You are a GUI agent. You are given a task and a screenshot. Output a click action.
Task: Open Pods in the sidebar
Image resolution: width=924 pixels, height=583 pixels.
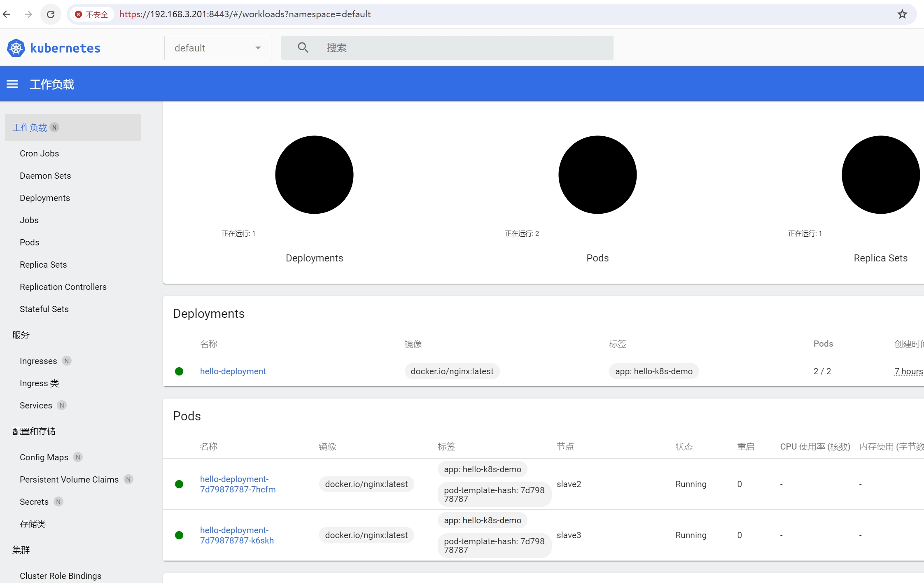click(30, 243)
